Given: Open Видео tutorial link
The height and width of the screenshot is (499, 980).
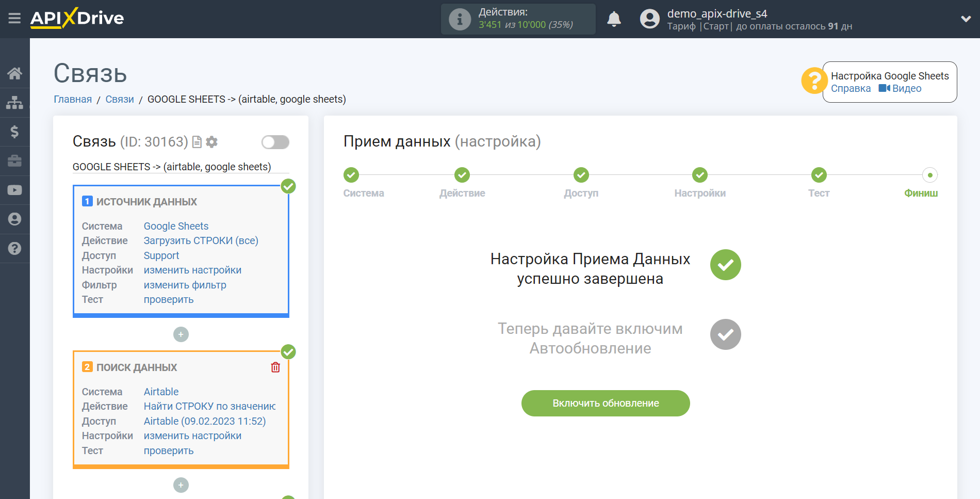Looking at the screenshot, I should tap(900, 88).
